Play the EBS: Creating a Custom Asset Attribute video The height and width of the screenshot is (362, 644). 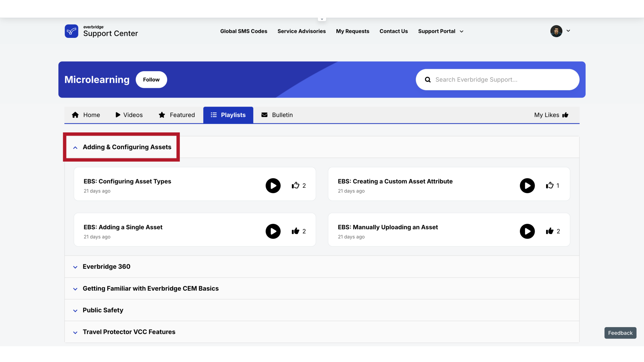(x=527, y=186)
